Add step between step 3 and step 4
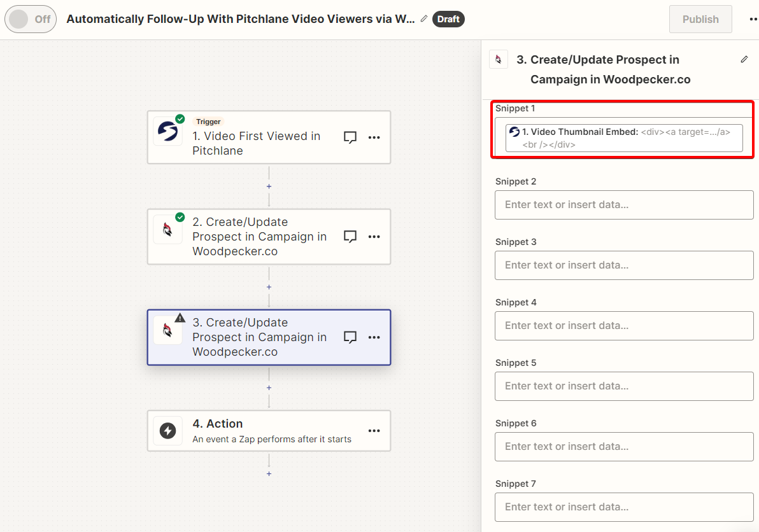The height and width of the screenshot is (532, 759). [x=269, y=388]
